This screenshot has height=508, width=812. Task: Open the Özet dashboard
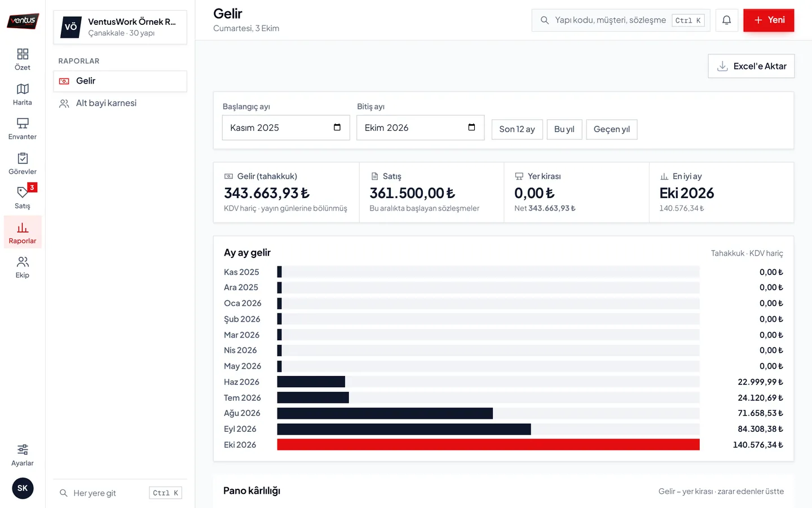[x=23, y=59]
